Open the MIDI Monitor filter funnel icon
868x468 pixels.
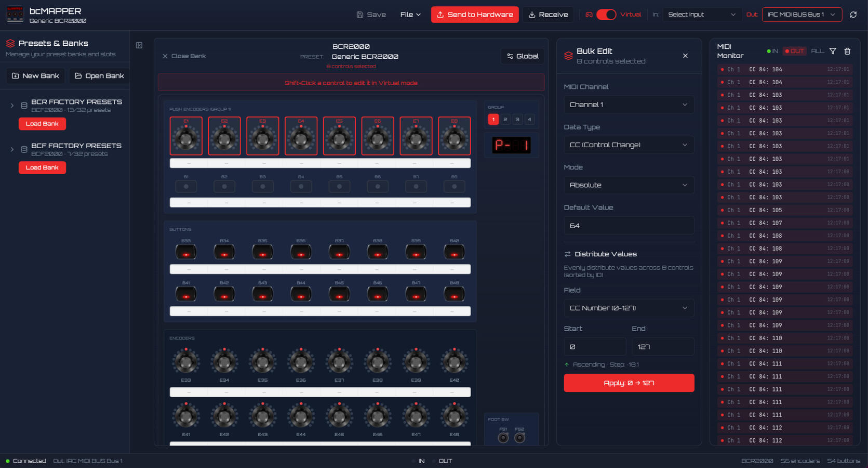coord(833,51)
